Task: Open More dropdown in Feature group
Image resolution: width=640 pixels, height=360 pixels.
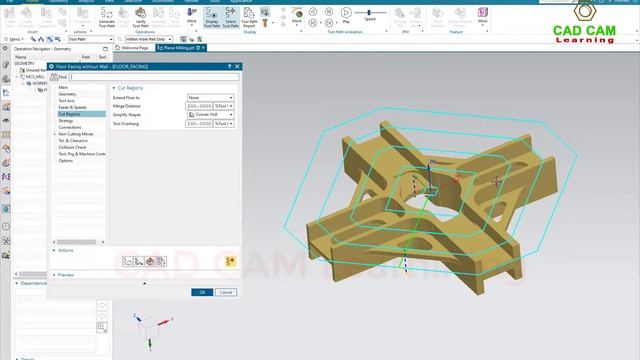Action: tap(482, 16)
